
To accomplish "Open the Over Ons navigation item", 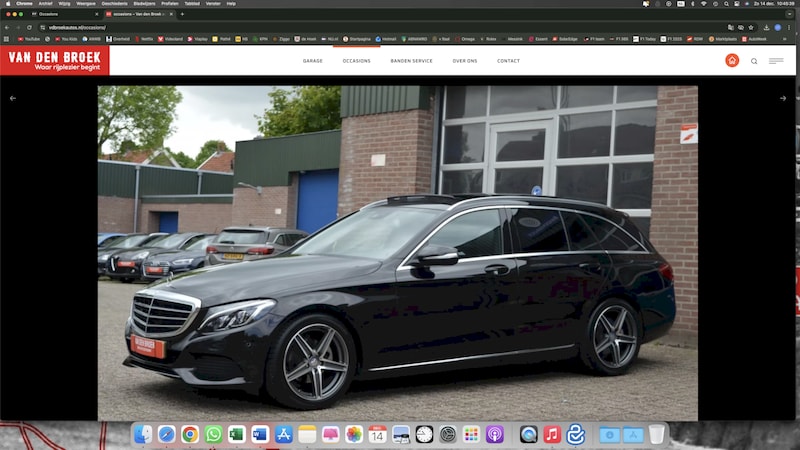I will click(465, 61).
